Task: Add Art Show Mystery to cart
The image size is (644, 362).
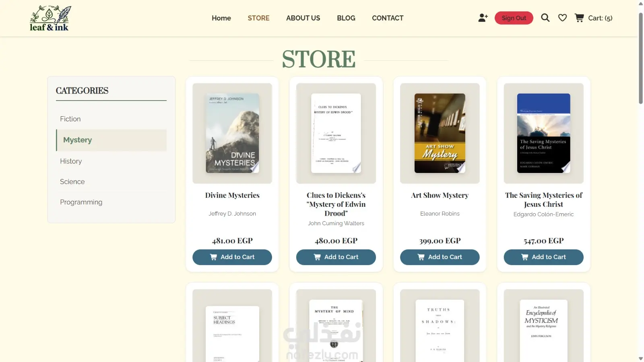Action: [440, 257]
